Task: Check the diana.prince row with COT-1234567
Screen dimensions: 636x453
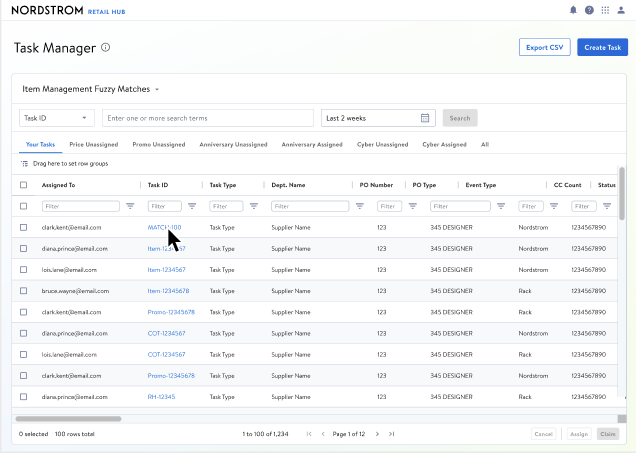Action: [x=24, y=333]
